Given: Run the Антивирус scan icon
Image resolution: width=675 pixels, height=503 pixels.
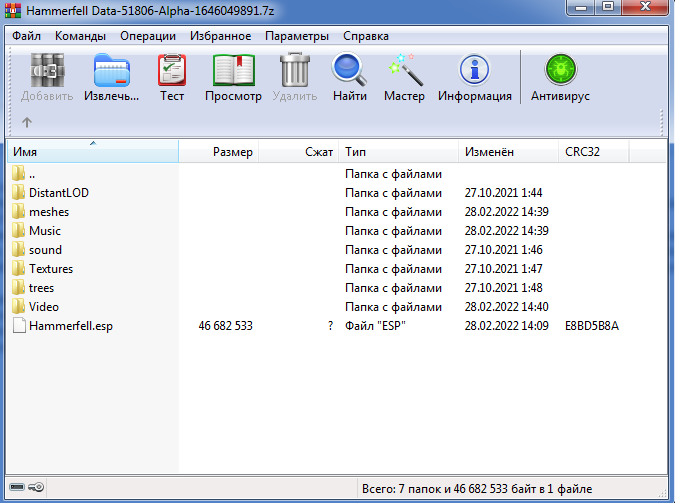Looking at the screenshot, I should 560,78.
